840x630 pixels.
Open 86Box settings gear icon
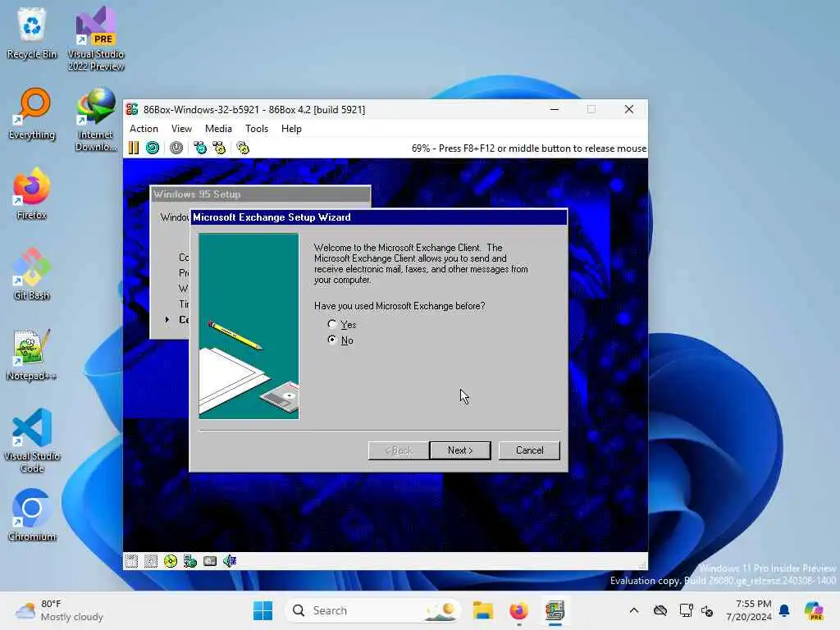pyautogui.click(x=243, y=148)
